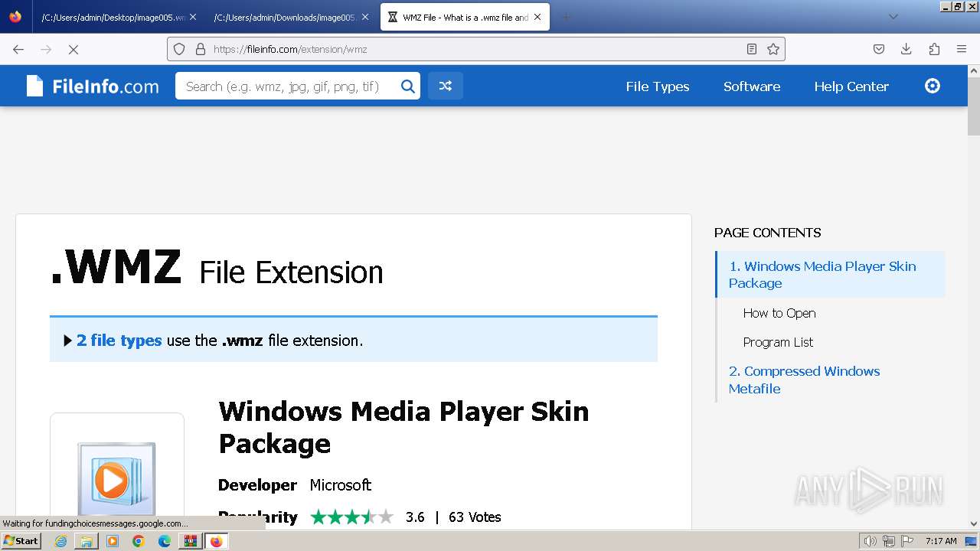Click the page vertical scrollbar thumb
980x551 pixels.
pos(973,106)
